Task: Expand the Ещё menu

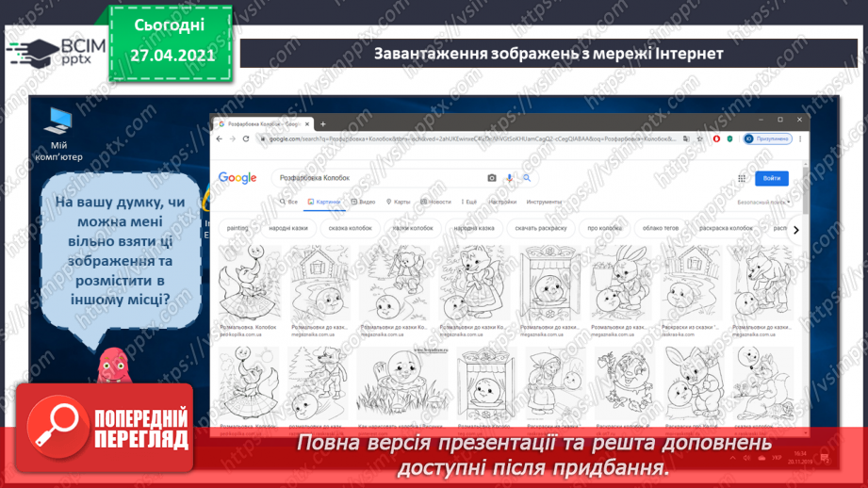Action: [469, 202]
